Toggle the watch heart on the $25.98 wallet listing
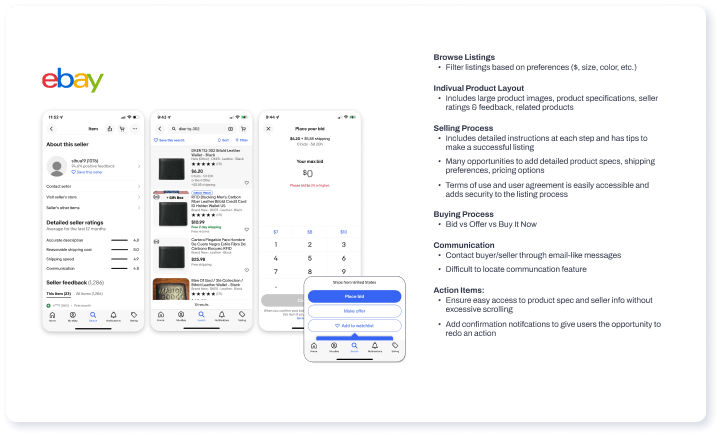720x436 pixels. tap(247, 270)
